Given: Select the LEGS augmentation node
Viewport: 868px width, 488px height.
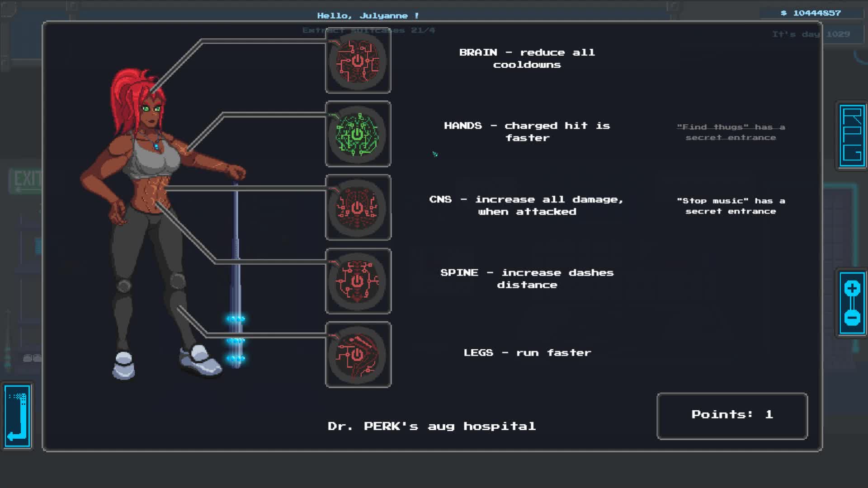Looking at the screenshot, I should click(358, 355).
